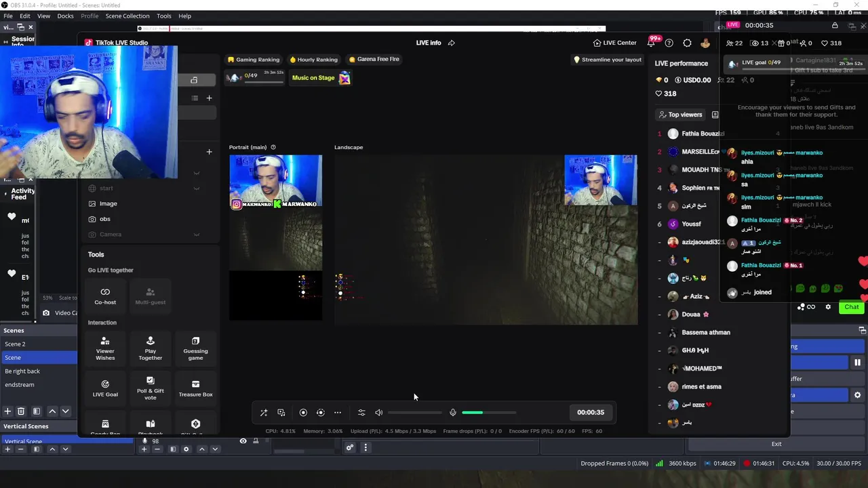Open the Play Together tool
Image resolution: width=868 pixels, height=488 pixels.
click(151, 348)
